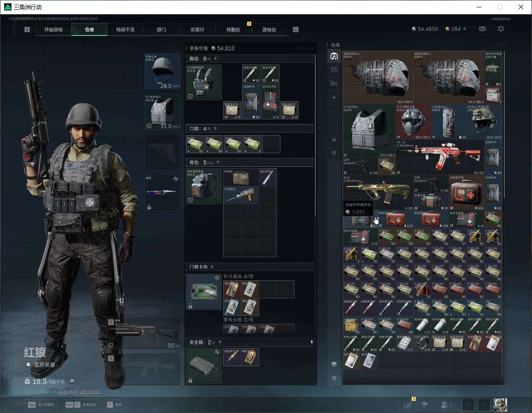Add a teammate in first plus slot
Image resolution: width=532 pixels, height=413 pixels.
(468, 405)
